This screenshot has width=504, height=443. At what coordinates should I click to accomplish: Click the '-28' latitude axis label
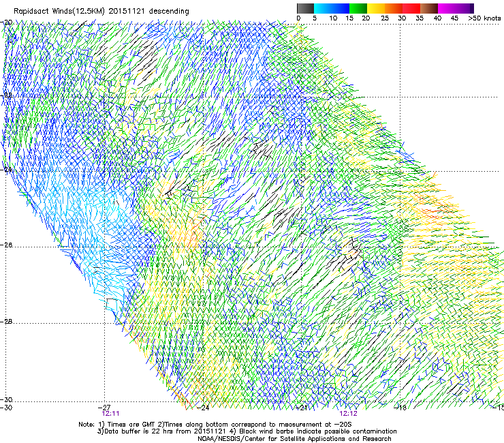click(x=6, y=322)
